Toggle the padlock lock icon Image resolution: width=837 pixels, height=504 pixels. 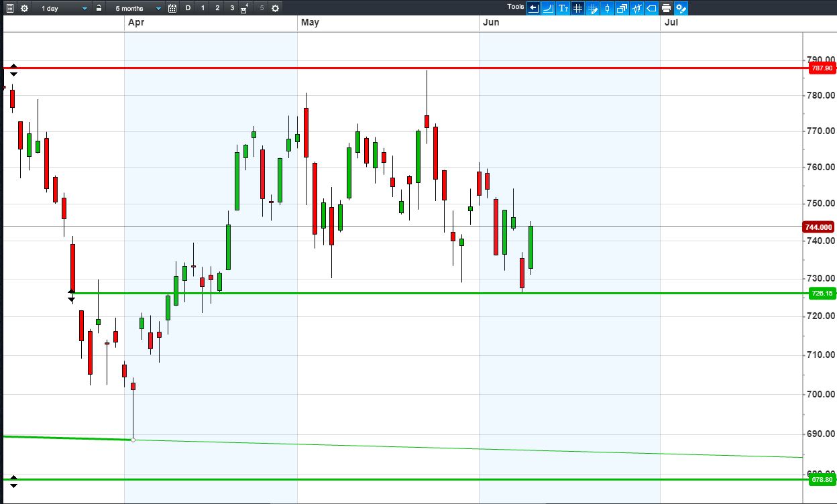(x=99, y=8)
